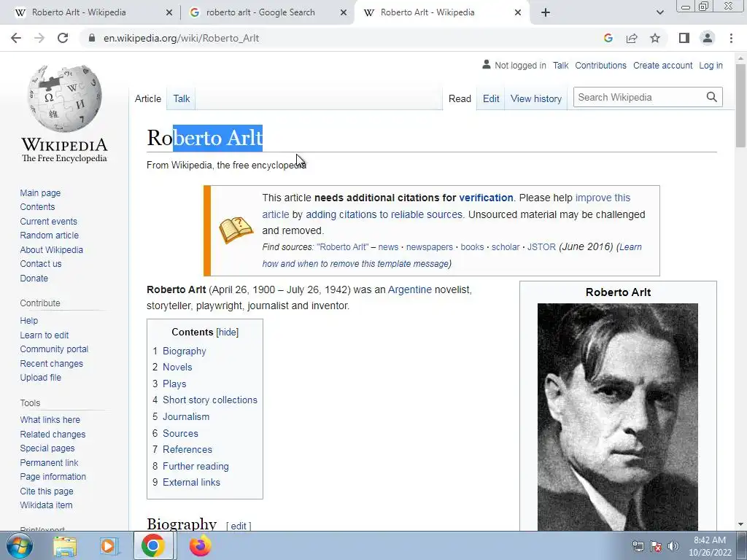Select the Read tab
The height and width of the screenshot is (560, 747).
[460, 98]
